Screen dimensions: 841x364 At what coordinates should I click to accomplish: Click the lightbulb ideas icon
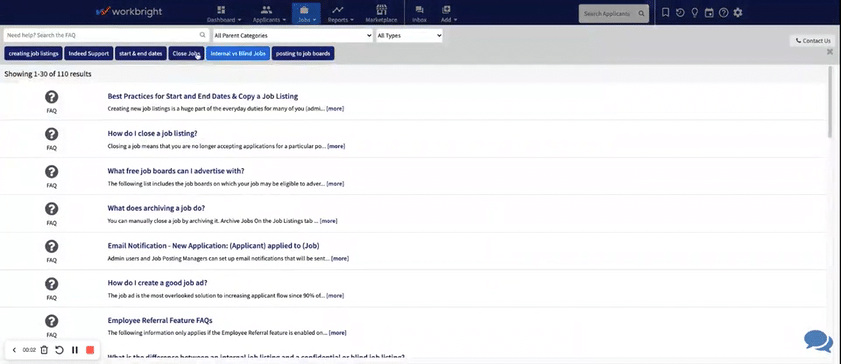(695, 12)
